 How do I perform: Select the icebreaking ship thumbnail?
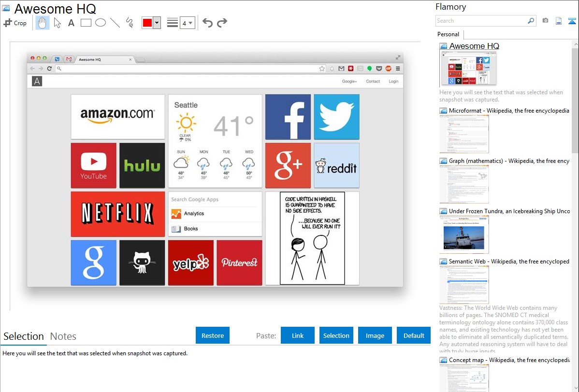tap(464, 234)
